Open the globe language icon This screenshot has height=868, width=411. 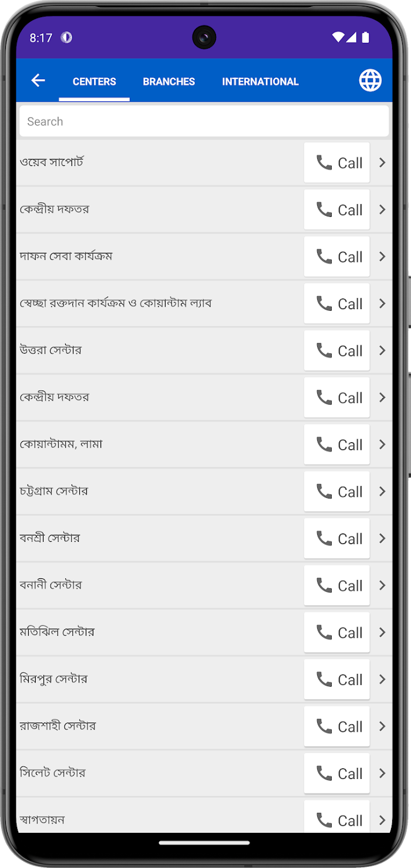click(370, 80)
